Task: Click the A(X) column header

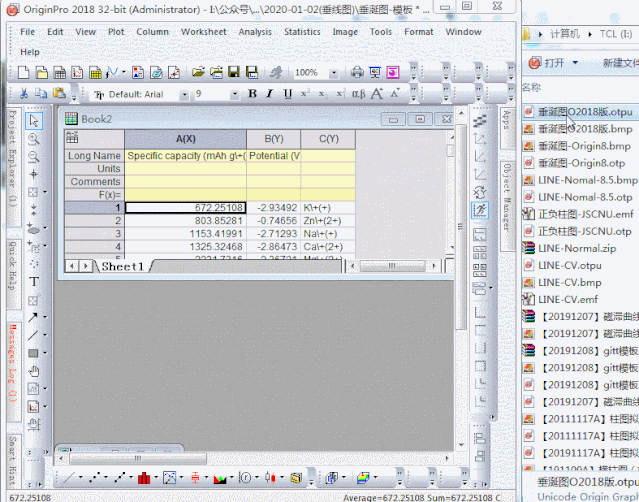Action: (185, 138)
